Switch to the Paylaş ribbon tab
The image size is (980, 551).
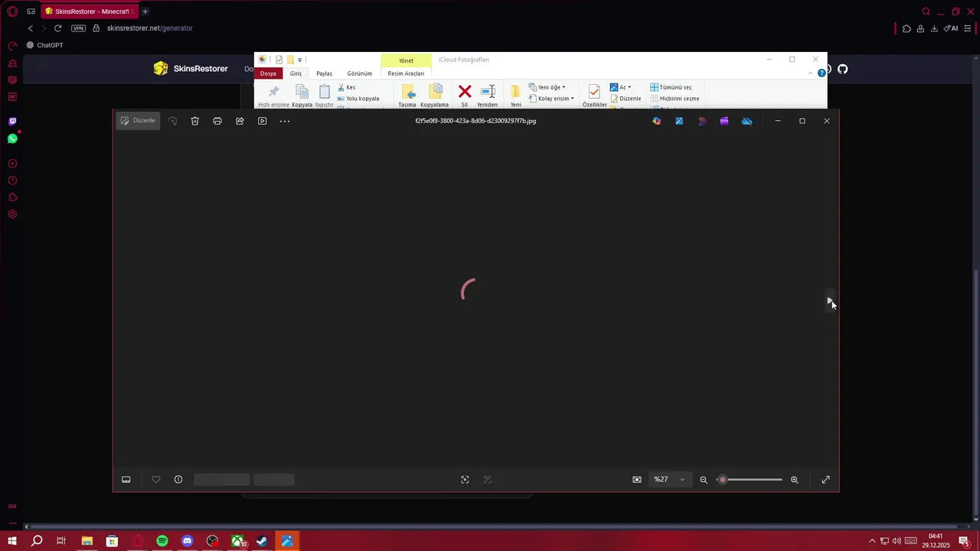(x=325, y=73)
